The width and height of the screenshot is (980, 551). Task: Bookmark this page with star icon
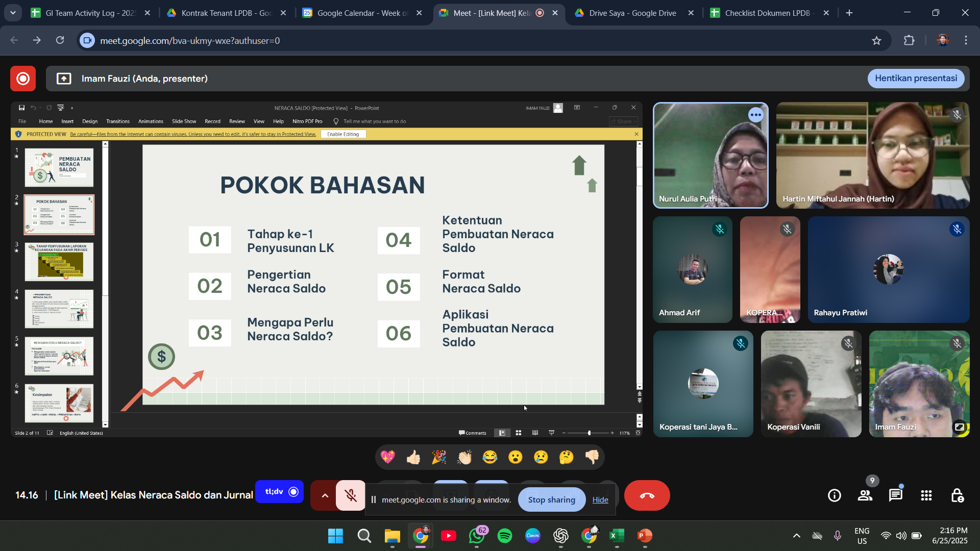876,41
